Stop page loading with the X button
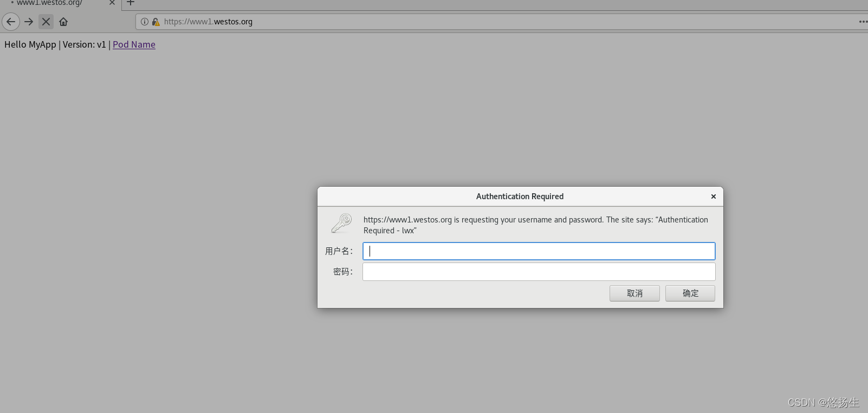 [x=46, y=22]
